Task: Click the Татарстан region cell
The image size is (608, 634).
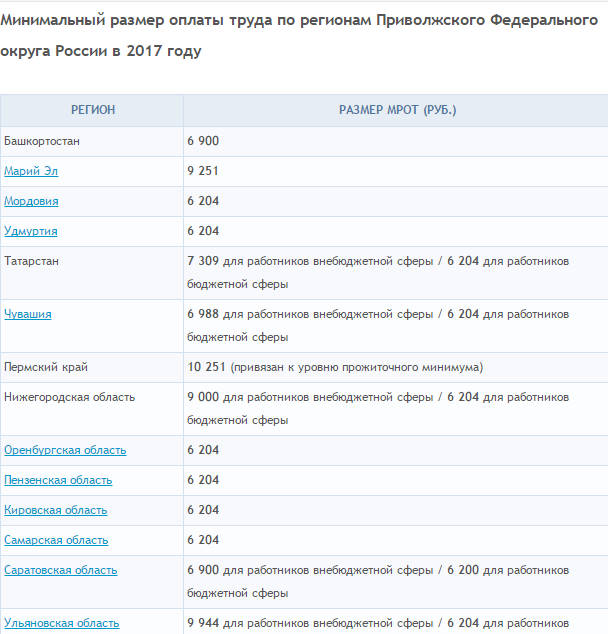Action: point(92,273)
